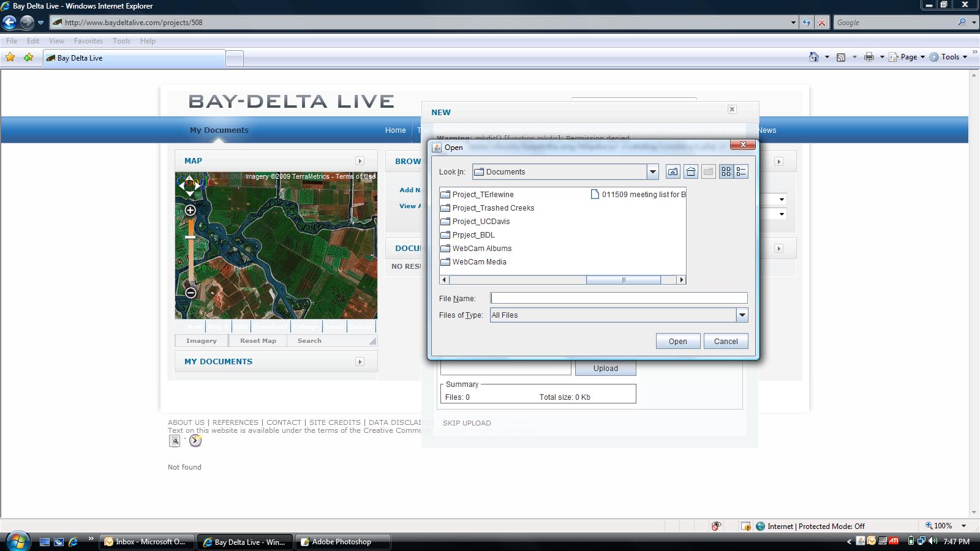Image resolution: width=980 pixels, height=551 pixels.
Task: Click the Stop loading icon
Action: [822, 23]
